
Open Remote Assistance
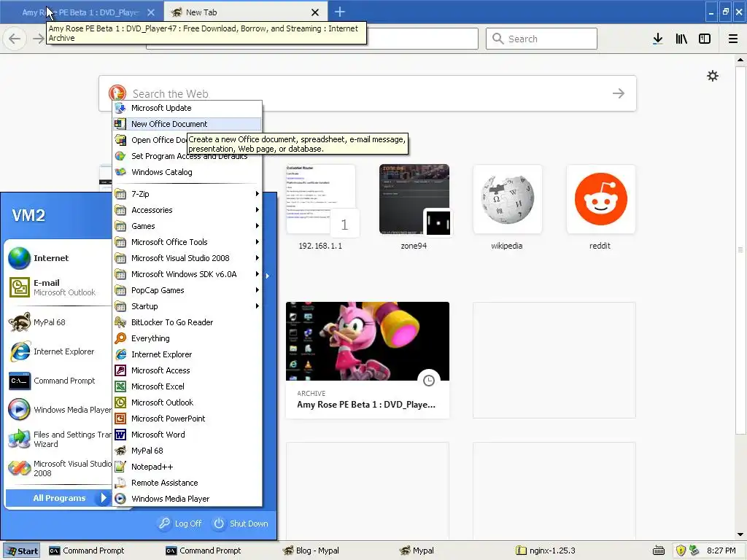pyautogui.click(x=187, y=483)
